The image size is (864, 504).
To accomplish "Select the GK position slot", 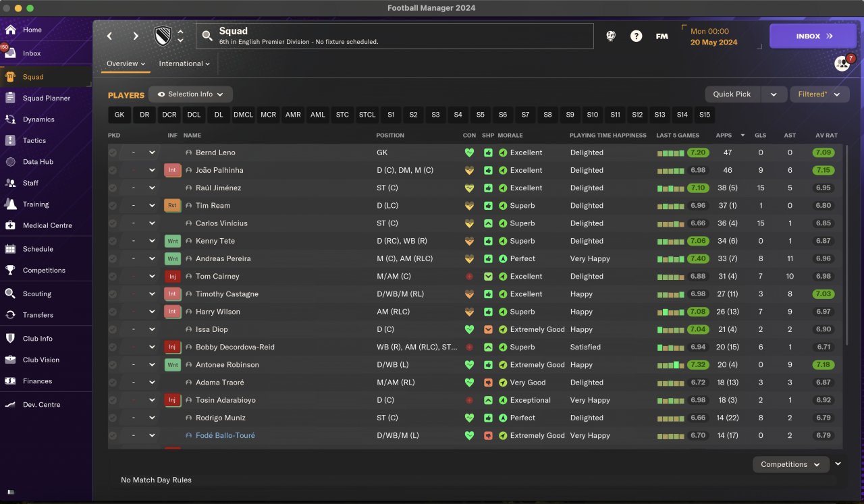I will 119,115.
